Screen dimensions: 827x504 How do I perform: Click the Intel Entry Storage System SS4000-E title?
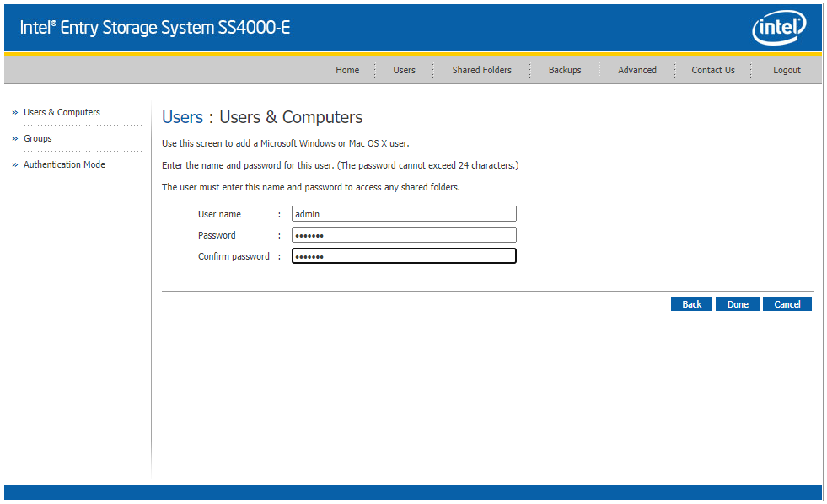[154, 28]
